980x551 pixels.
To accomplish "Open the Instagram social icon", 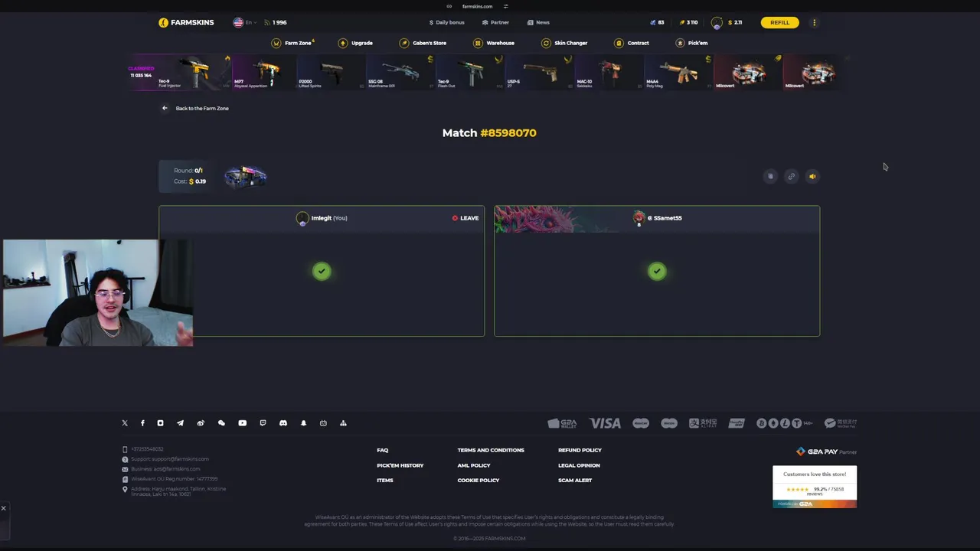I will pos(160,422).
